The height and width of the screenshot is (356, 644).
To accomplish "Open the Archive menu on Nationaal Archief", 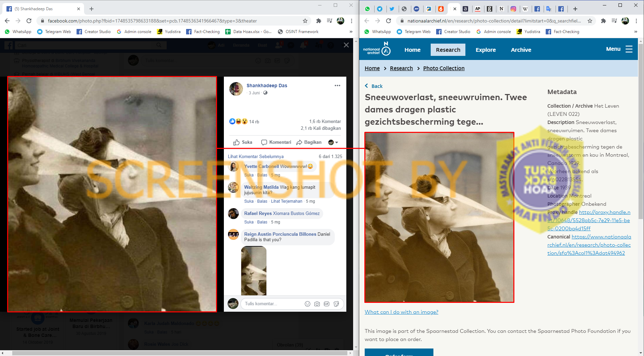I will pos(521,50).
